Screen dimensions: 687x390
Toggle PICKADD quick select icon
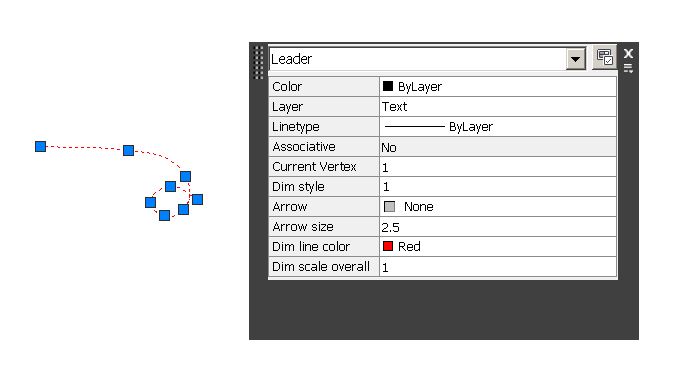click(x=605, y=57)
